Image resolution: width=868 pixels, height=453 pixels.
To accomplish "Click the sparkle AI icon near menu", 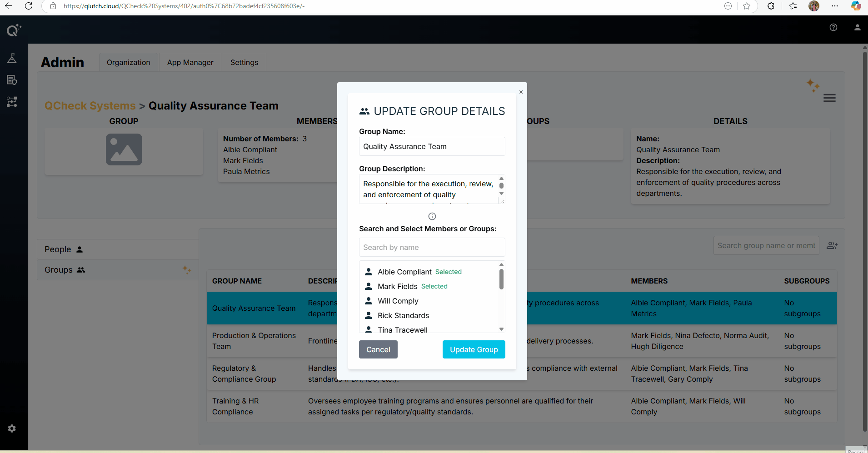I will 813,85.
